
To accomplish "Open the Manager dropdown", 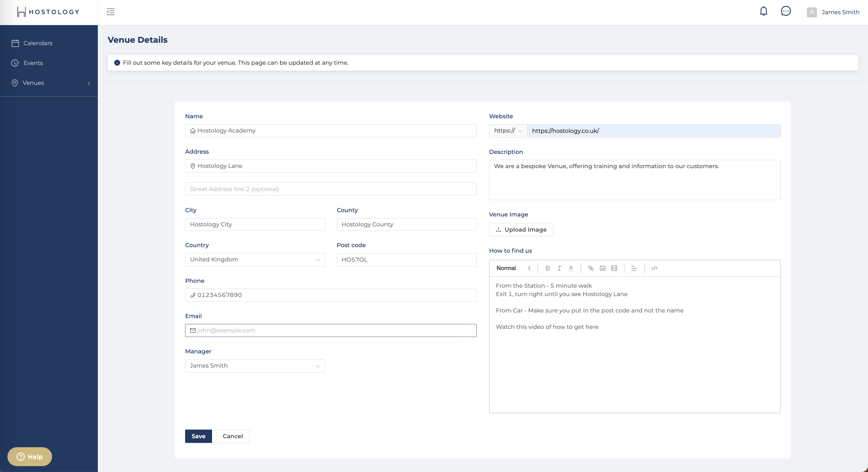I will [x=255, y=366].
